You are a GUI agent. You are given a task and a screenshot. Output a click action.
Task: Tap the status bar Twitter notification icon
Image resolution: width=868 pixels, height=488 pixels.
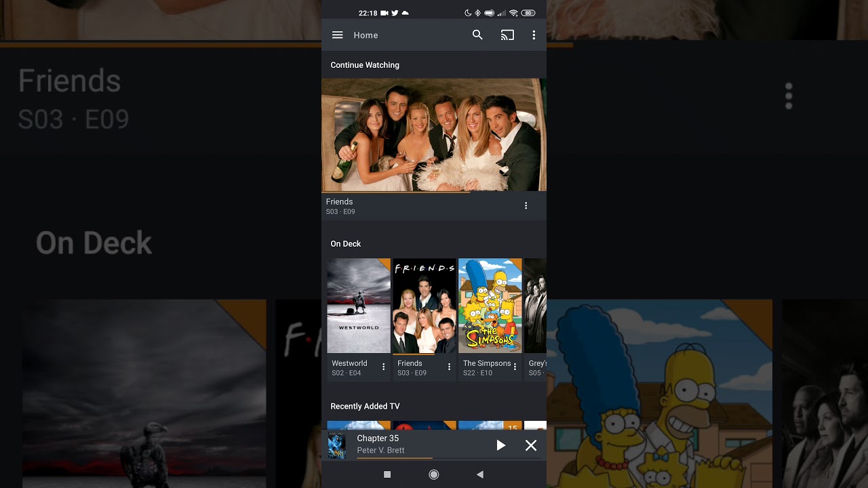[395, 13]
